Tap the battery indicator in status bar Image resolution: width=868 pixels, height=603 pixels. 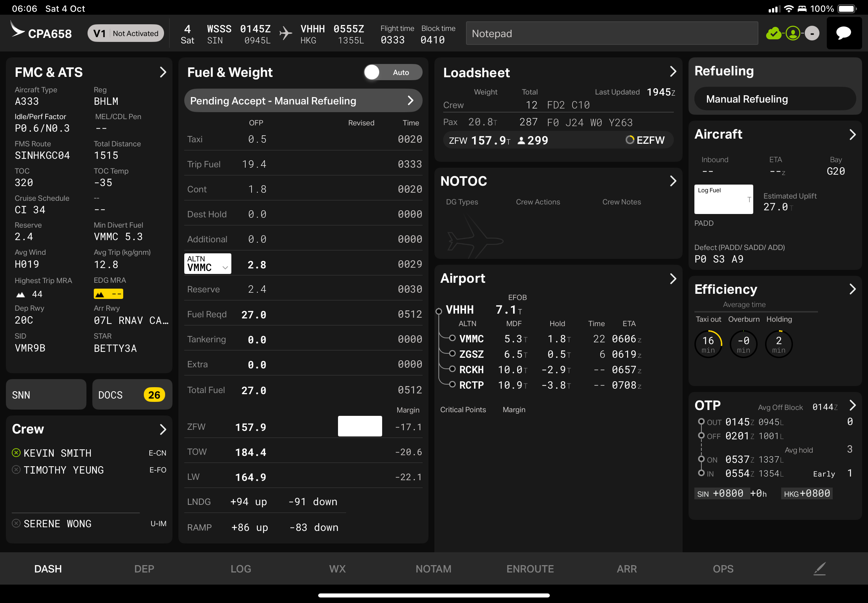[x=846, y=9]
